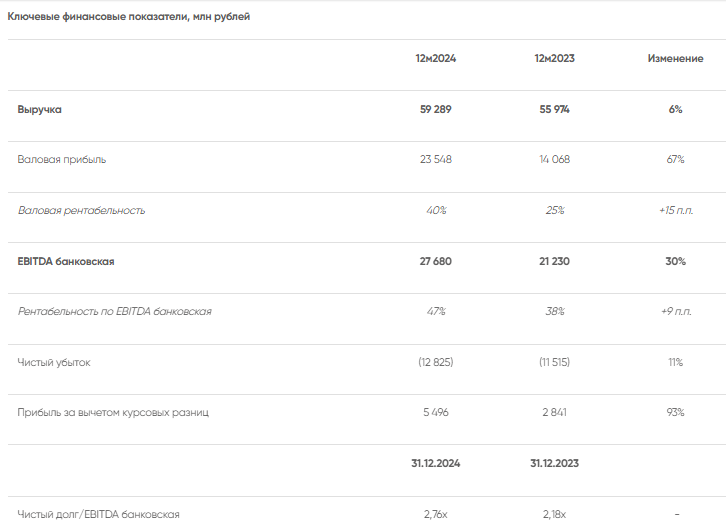Select net loss value (12 825)
This screenshot has height=528, width=726.
(435, 362)
